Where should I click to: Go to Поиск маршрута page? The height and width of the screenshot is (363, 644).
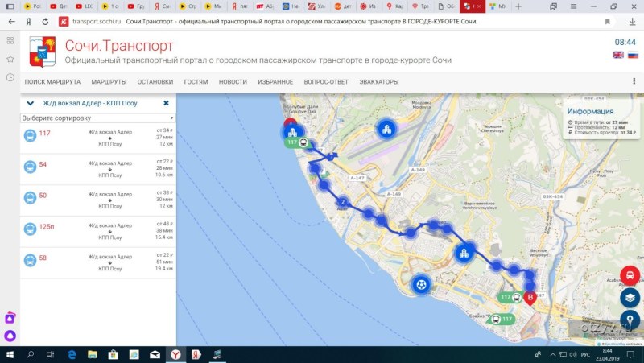52,82
